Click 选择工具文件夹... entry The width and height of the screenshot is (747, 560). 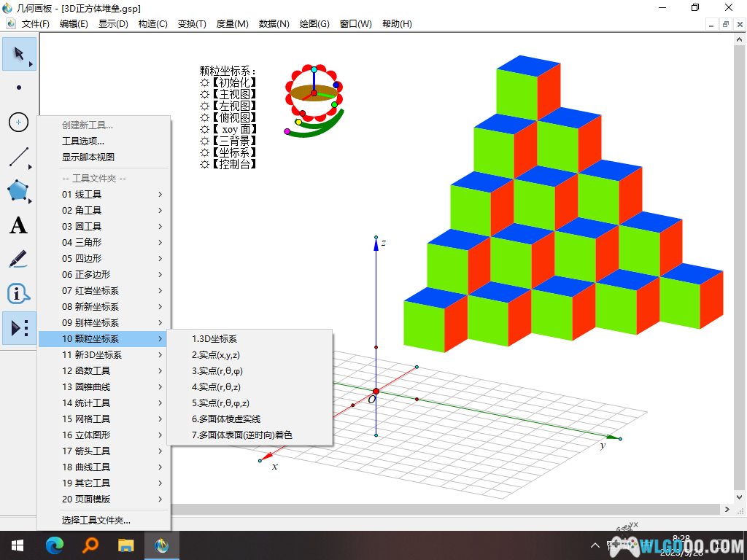tap(96, 521)
